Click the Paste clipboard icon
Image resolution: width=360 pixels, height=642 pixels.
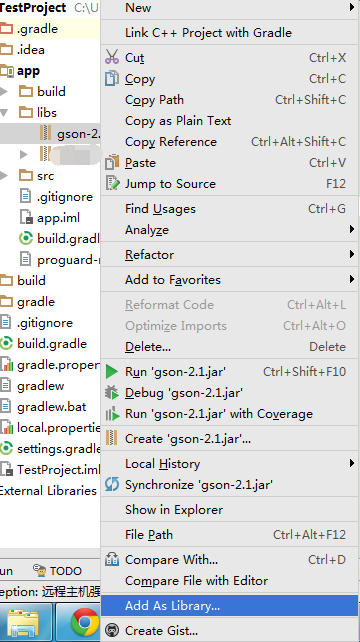click(x=112, y=162)
